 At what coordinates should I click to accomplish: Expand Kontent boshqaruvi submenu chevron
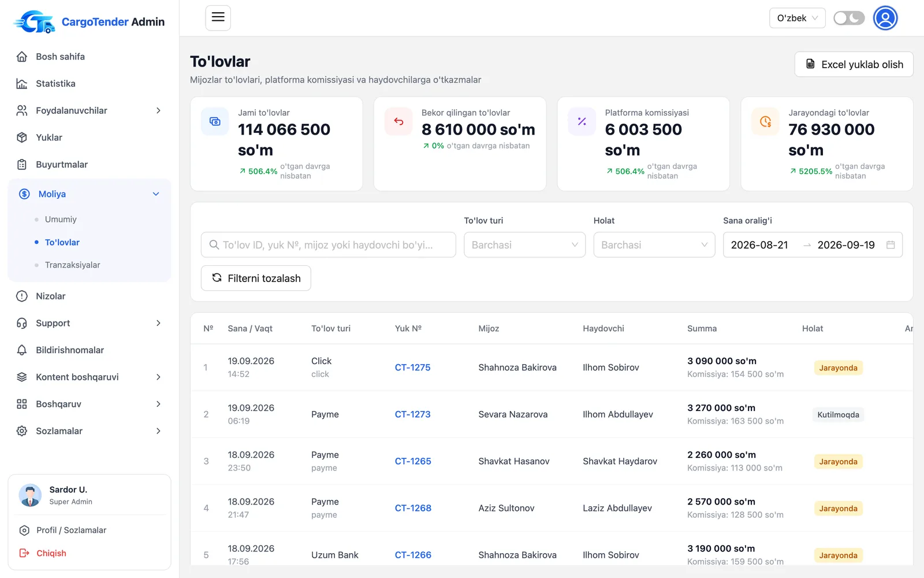(x=158, y=377)
